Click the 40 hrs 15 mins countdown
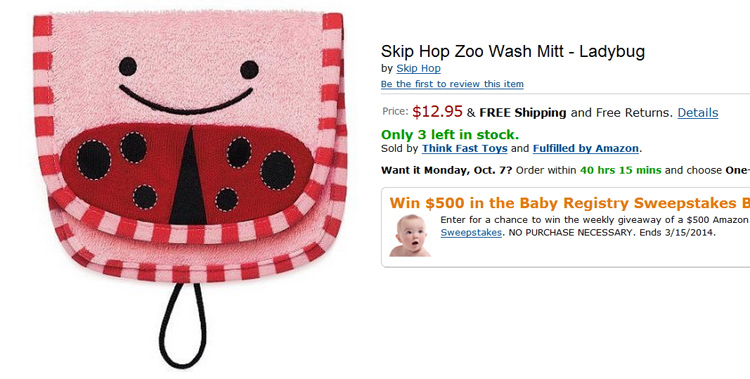Screen dimensions: 750x379 pos(620,170)
